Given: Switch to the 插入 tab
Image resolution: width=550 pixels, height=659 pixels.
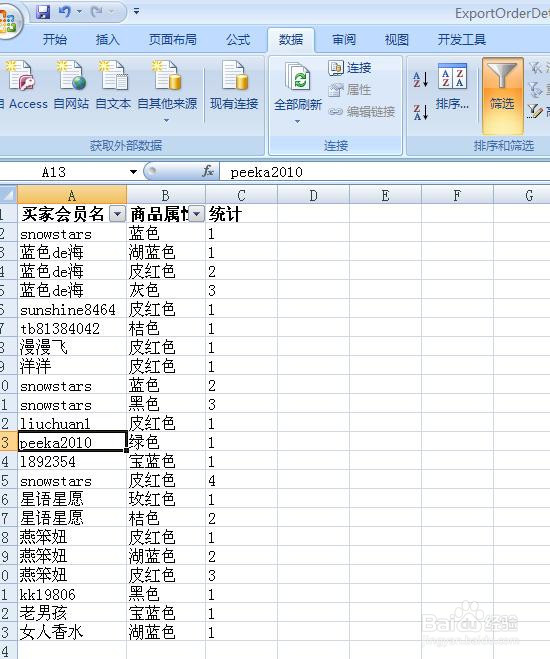Looking at the screenshot, I should pyautogui.click(x=108, y=40).
